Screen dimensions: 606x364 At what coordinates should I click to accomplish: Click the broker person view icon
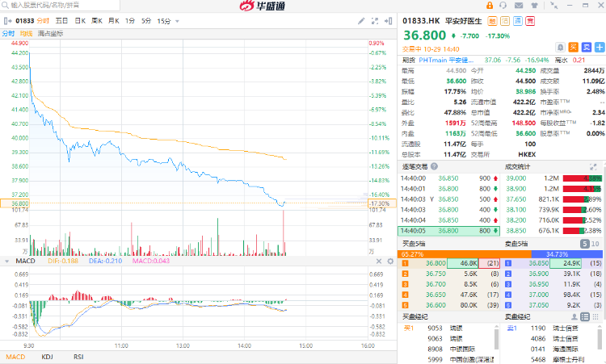click(574, 317)
